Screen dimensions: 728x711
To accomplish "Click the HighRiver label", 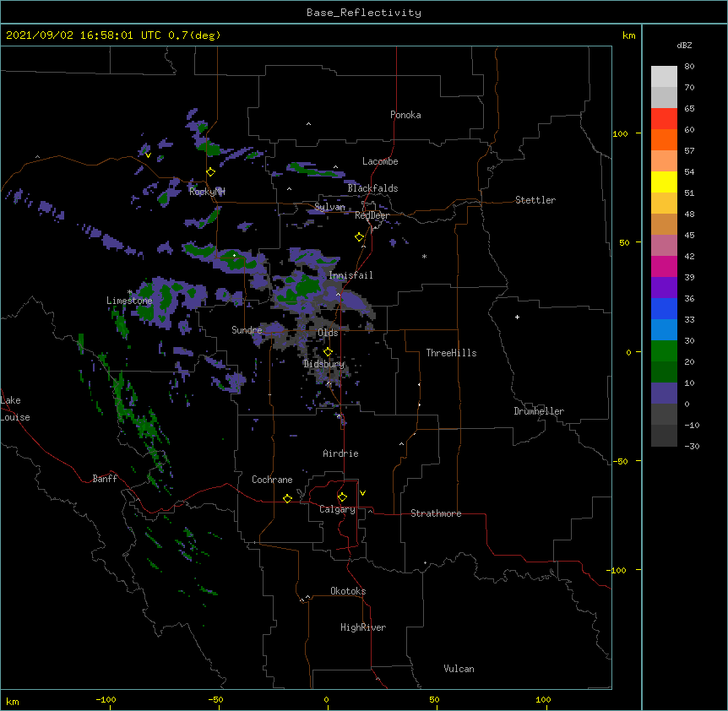I will tap(363, 627).
